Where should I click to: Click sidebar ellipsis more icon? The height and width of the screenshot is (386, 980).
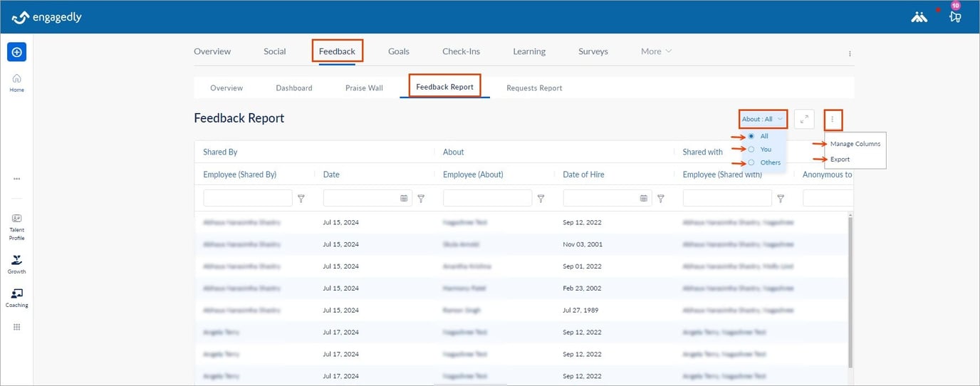point(17,179)
